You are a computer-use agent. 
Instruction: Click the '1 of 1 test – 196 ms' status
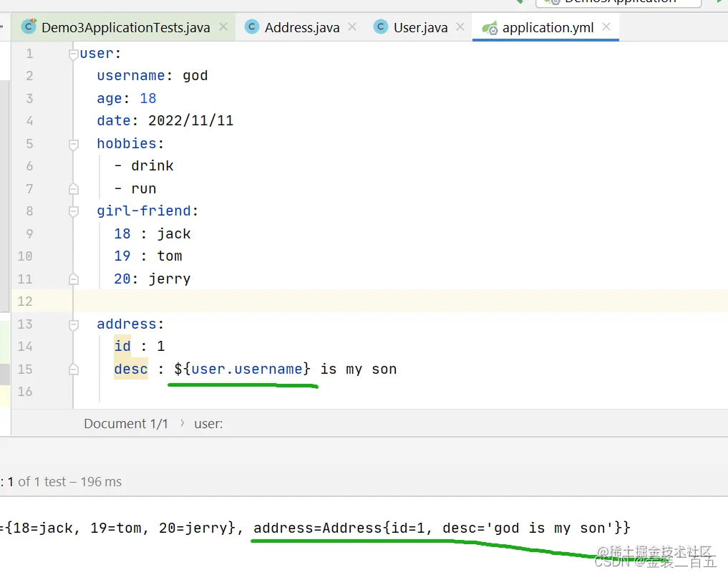pyautogui.click(x=64, y=482)
